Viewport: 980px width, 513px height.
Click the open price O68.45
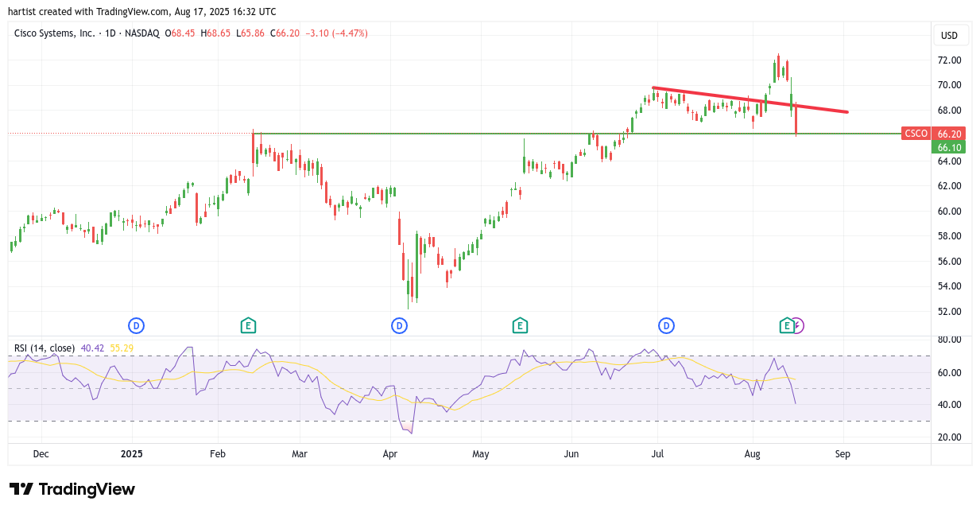[180, 33]
